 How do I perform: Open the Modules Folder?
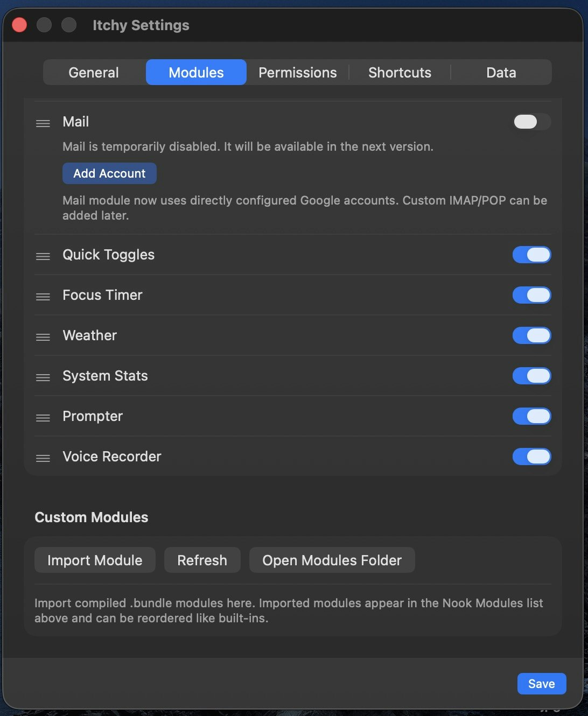332,560
